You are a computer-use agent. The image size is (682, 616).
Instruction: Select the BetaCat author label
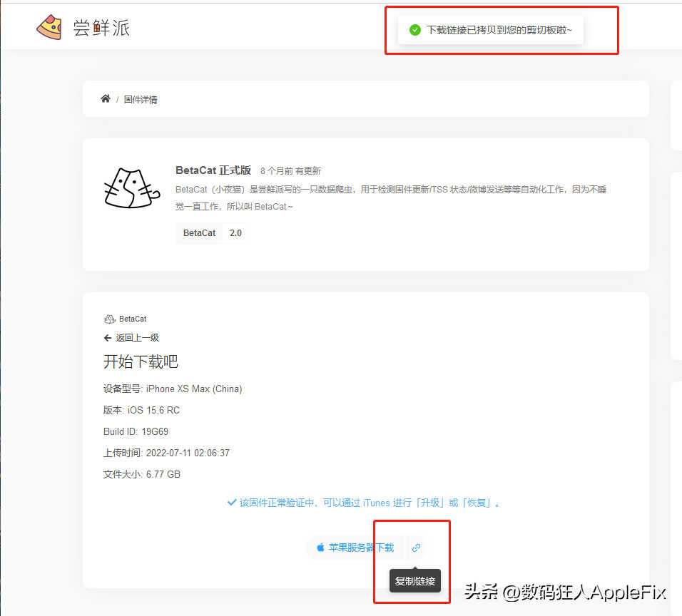click(133, 319)
